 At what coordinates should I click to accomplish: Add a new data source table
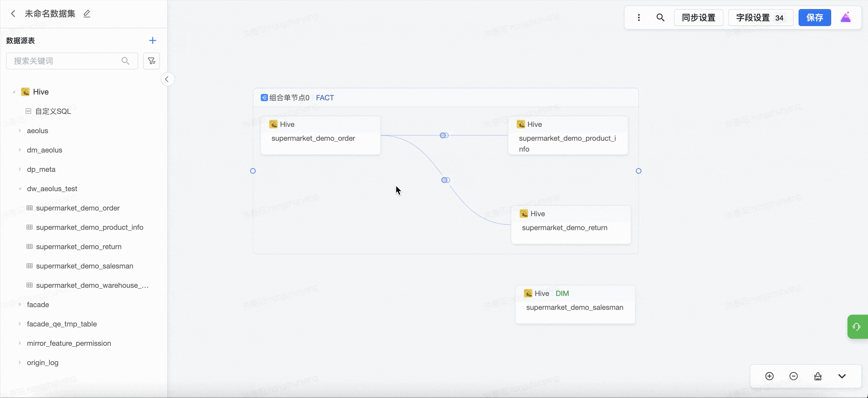pyautogui.click(x=152, y=41)
